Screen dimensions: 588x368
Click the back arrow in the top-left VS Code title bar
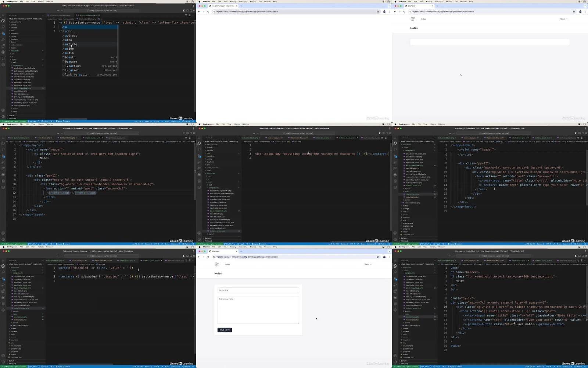tap(58, 11)
